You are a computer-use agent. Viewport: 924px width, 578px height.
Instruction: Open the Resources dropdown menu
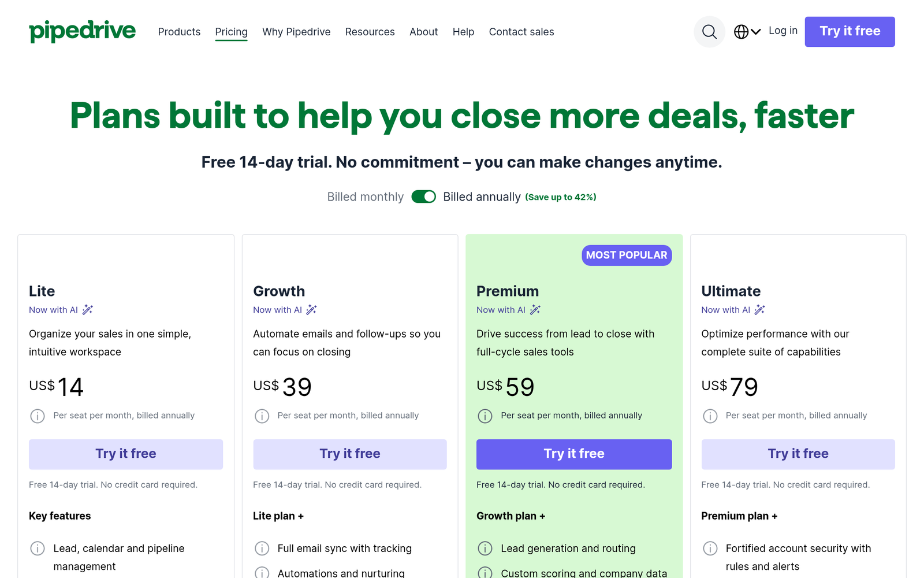tap(370, 32)
